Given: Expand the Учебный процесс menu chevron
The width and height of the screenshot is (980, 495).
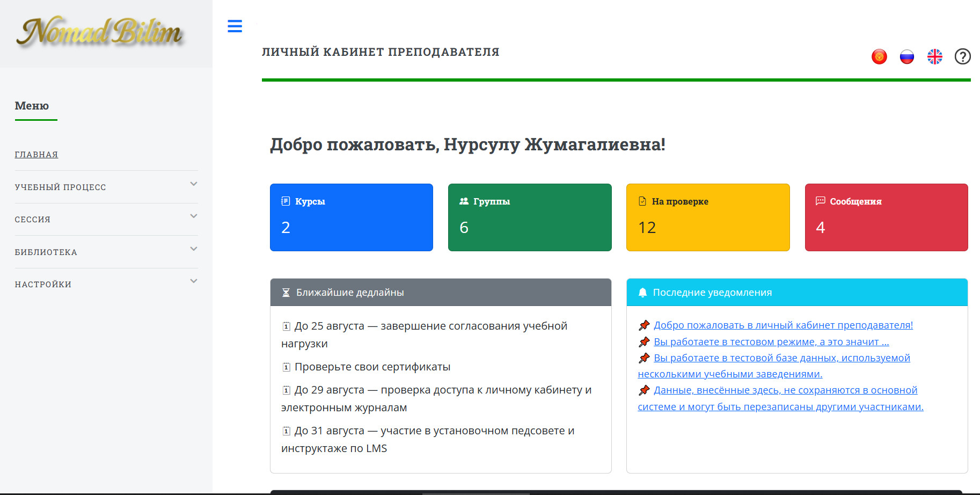Looking at the screenshot, I should point(194,184).
